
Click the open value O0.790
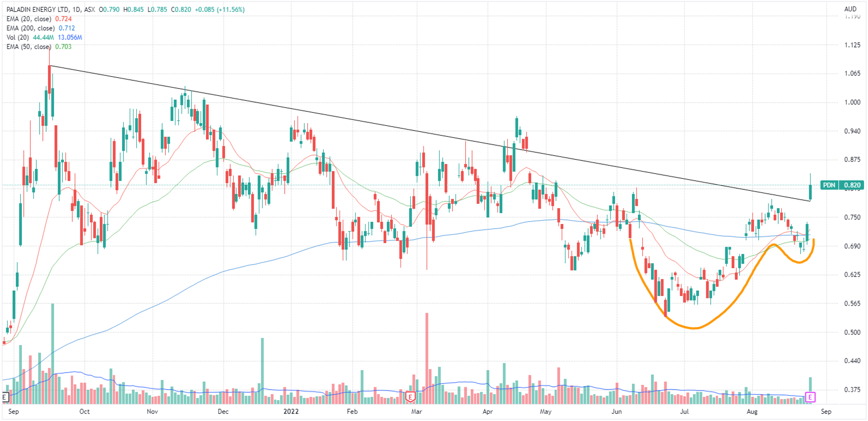pos(110,9)
